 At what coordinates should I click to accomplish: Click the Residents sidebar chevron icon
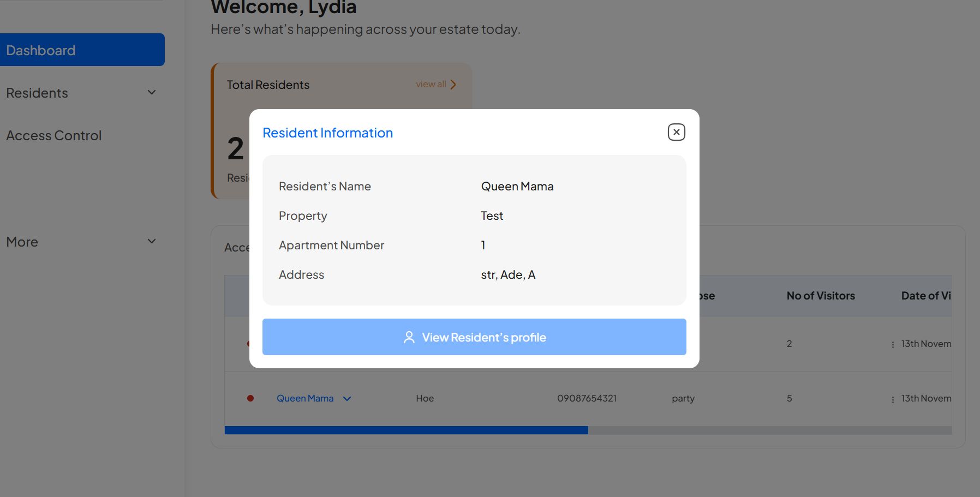pos(152,92)
